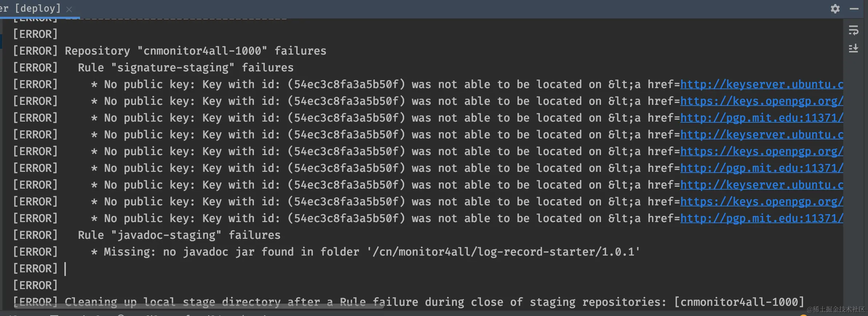Click the scroll to end icon

tap(853, 48)
